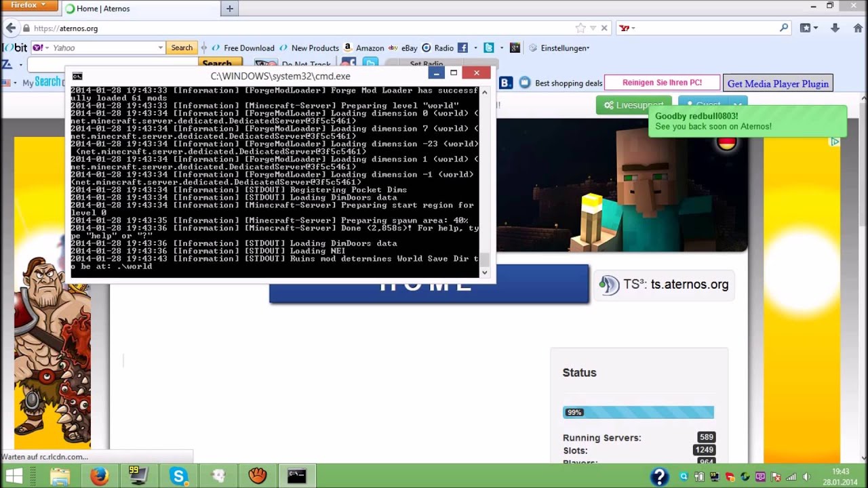Image resolution: width=868 pixels, height=488 pixels.
Task: Click the network signal tray icon
Action: (791, 477)
